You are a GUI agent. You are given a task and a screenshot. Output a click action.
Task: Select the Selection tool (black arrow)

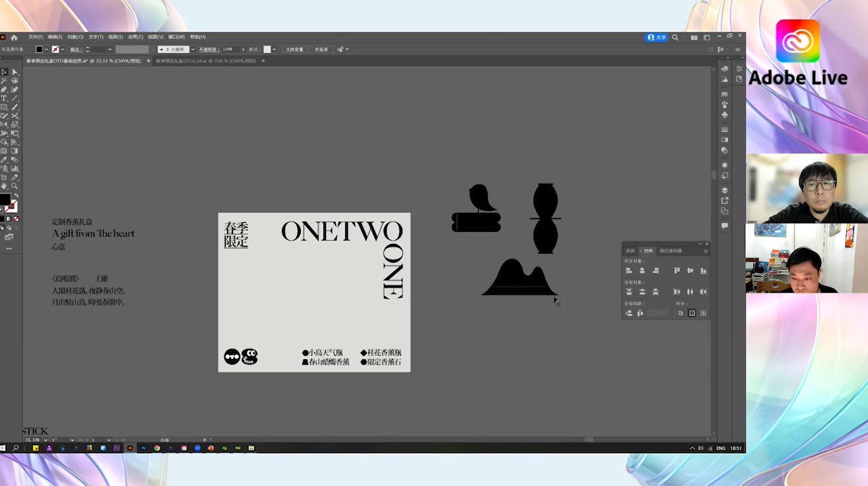4,72
